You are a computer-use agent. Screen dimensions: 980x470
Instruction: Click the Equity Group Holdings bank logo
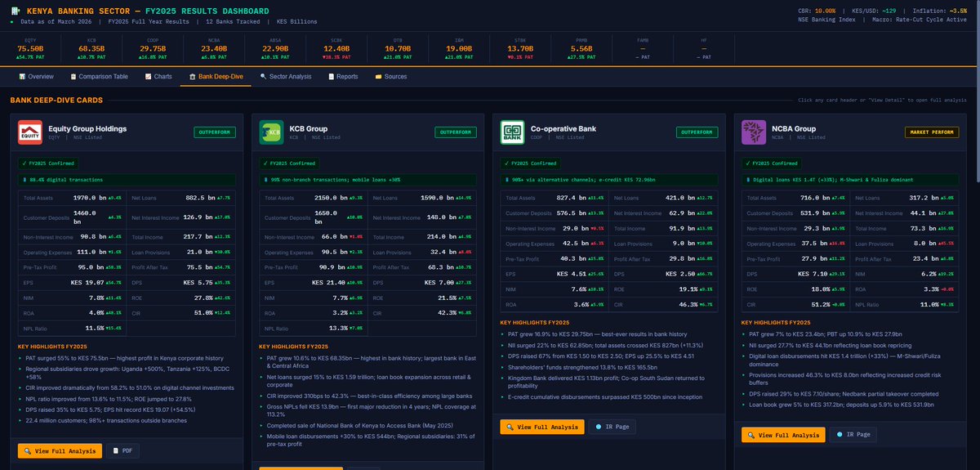[30, 132]
